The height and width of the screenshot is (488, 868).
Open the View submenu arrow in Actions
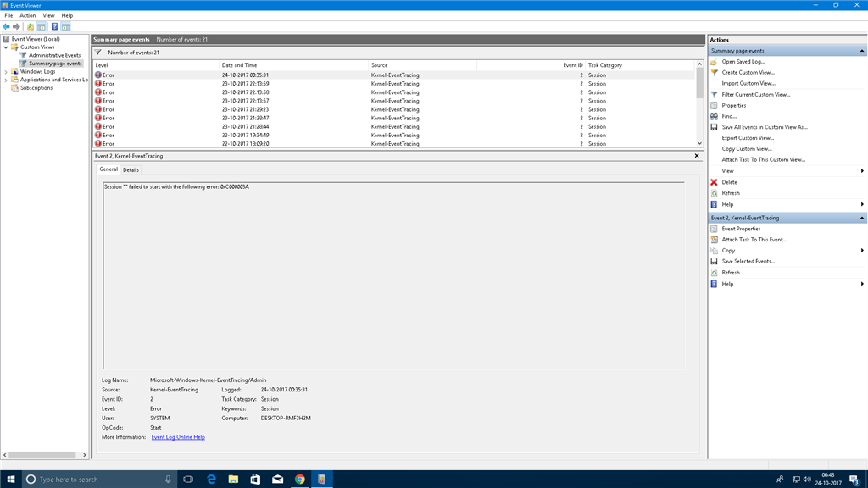862,171
